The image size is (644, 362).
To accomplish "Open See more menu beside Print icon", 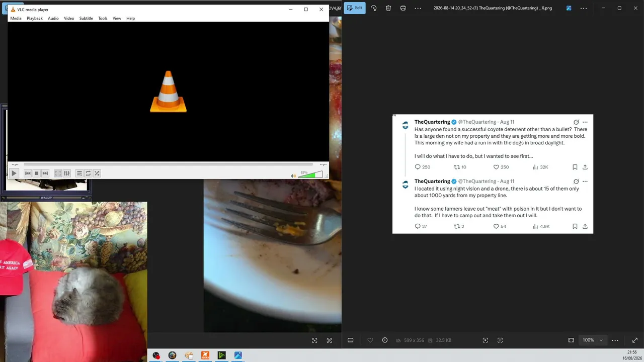I will 418,8.
